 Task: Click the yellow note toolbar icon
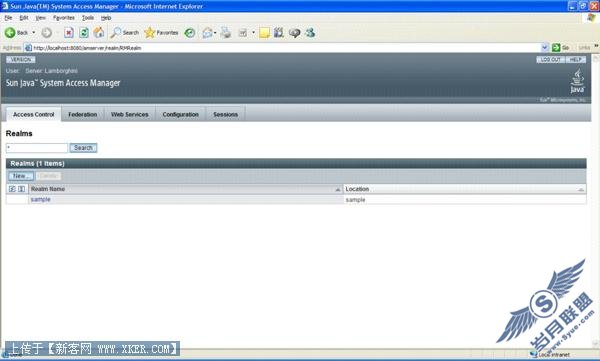tap(264, 33)
